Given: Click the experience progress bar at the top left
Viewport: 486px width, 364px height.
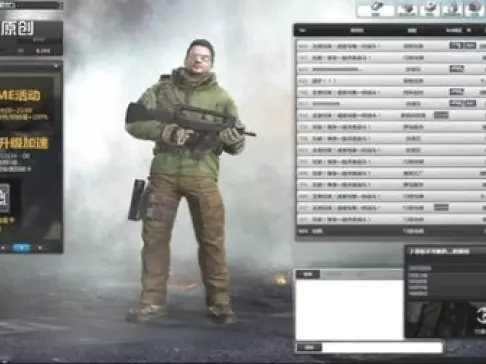Looking at the screenshot, I should (x=30, y=5).
